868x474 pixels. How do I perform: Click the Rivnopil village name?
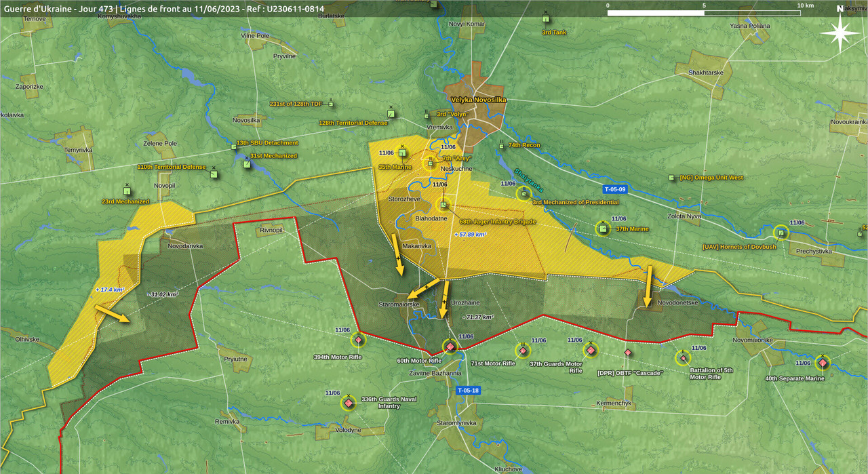271,231
